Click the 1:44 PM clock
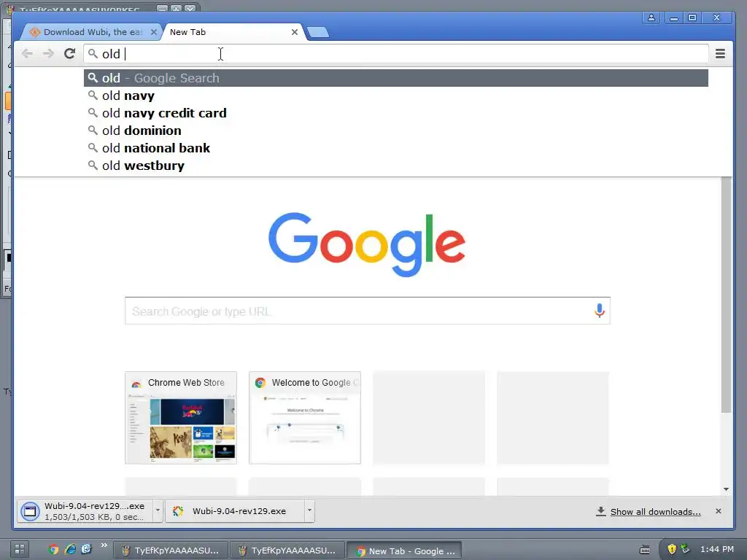 click(x=717, y=549)
